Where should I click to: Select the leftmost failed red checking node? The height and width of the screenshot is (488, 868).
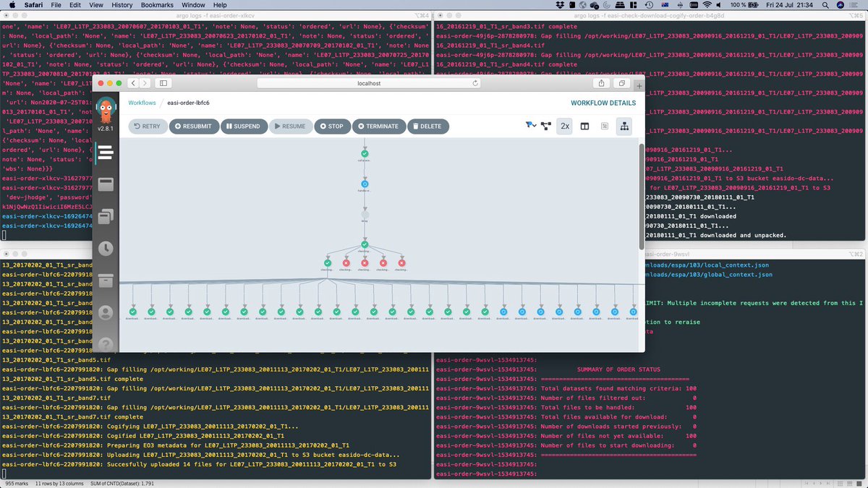[x=346, y=263]
